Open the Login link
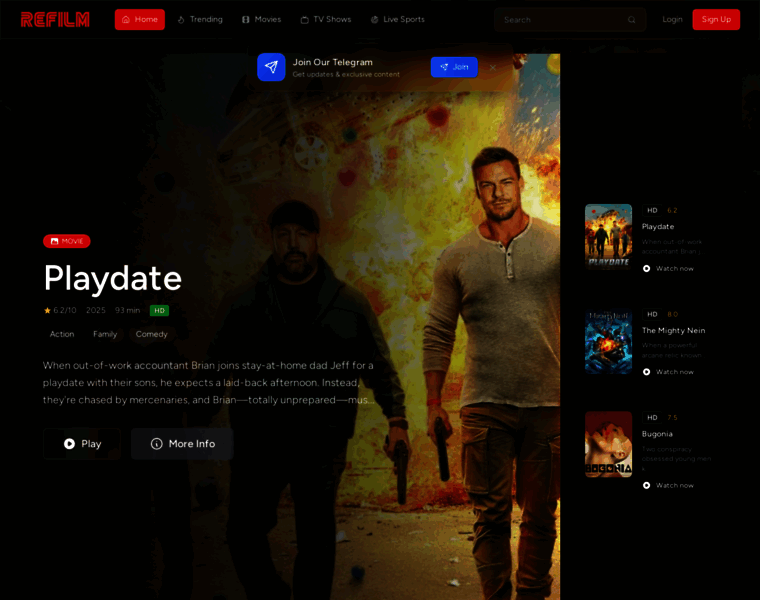This screenshot has width=760, height=600. coord(672,19)
